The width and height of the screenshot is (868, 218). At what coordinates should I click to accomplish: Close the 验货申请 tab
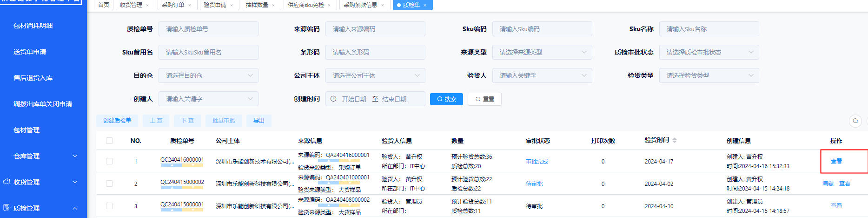(232, 5)
